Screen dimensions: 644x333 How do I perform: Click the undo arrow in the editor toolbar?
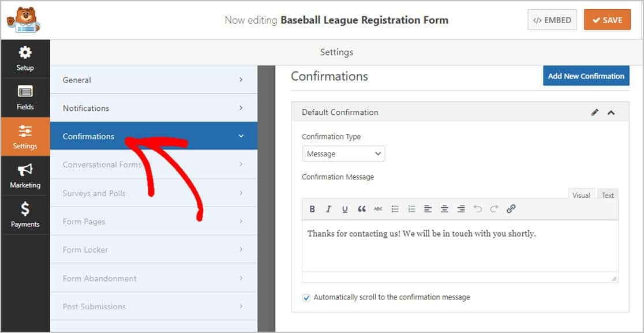pos(478,209)
